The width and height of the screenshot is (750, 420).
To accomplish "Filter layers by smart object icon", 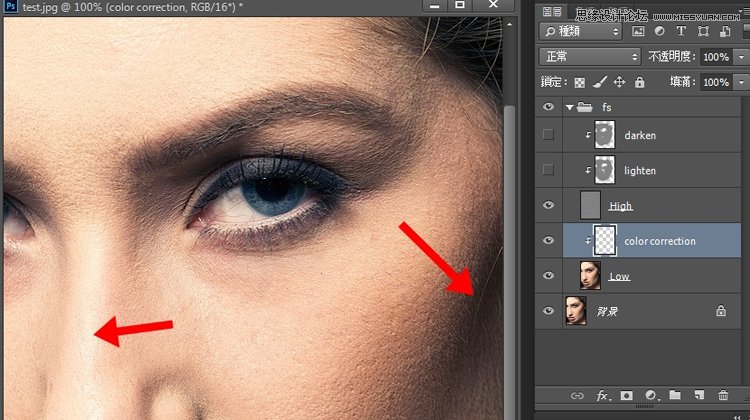I will point(725,32).
